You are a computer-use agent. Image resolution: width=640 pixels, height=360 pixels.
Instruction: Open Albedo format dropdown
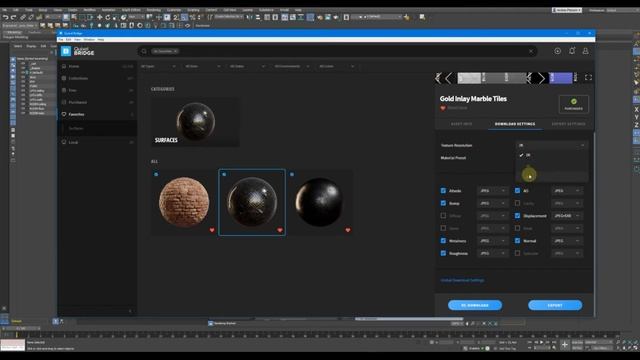[x=492, y=191]
